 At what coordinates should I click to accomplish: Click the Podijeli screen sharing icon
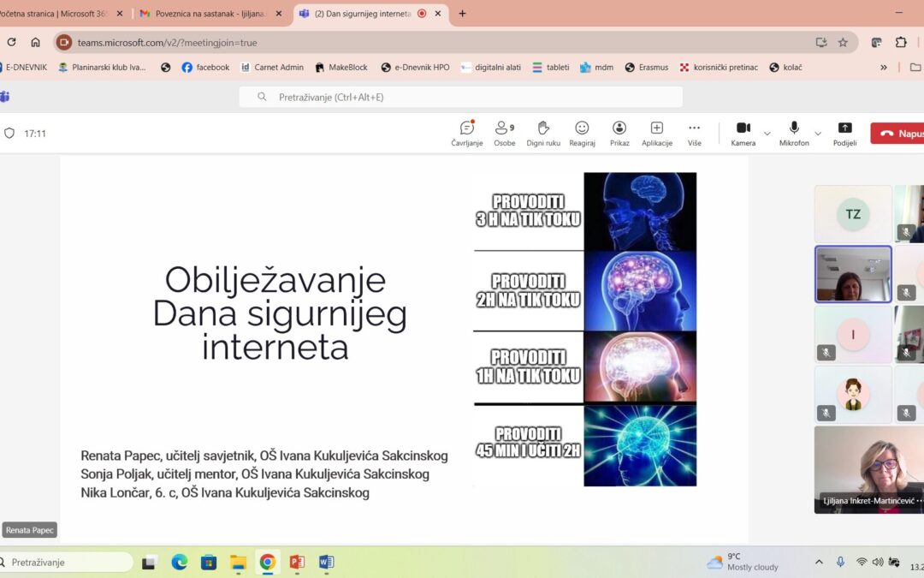point(844,128)
